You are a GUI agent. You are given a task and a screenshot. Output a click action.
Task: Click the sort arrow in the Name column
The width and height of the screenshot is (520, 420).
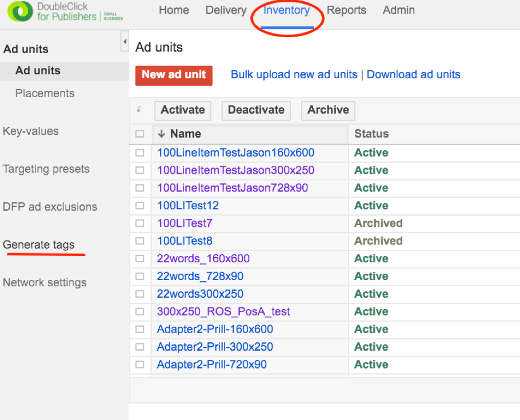pyautogui.click(x=162, y=134)
